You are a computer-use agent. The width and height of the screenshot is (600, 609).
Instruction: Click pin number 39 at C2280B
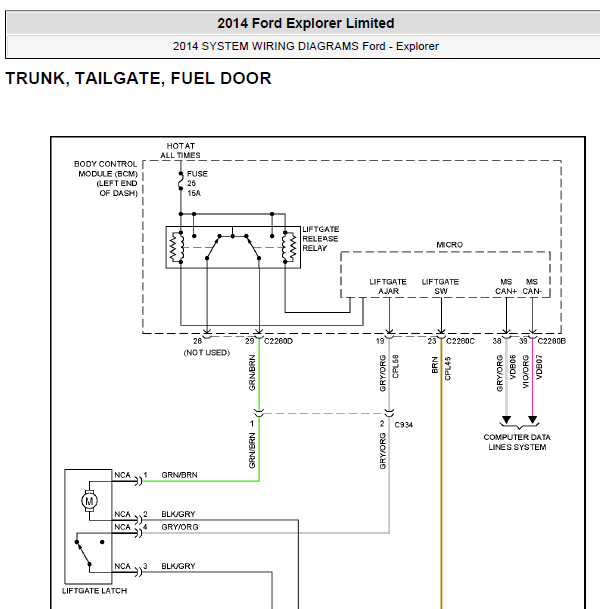523,341
